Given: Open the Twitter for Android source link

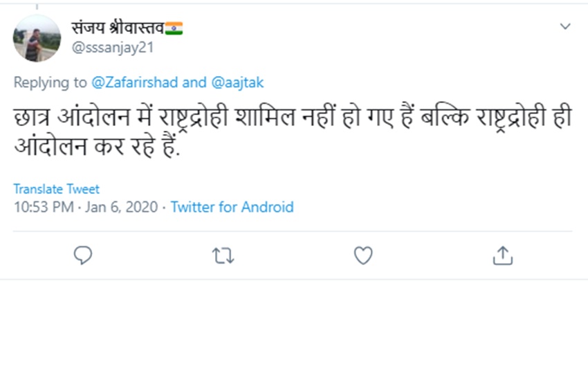Looking at the screenshot, I should [x=232, y=207].
